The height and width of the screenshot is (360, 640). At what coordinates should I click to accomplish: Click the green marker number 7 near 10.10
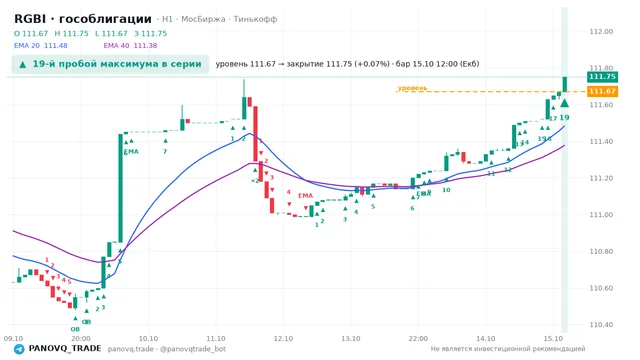point(165,152)
